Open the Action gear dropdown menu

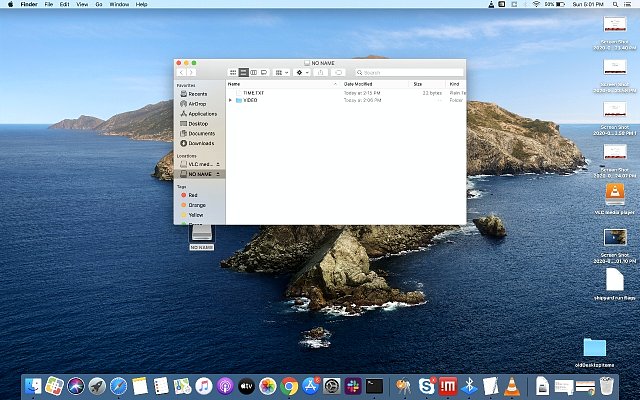tap(302, 72)
